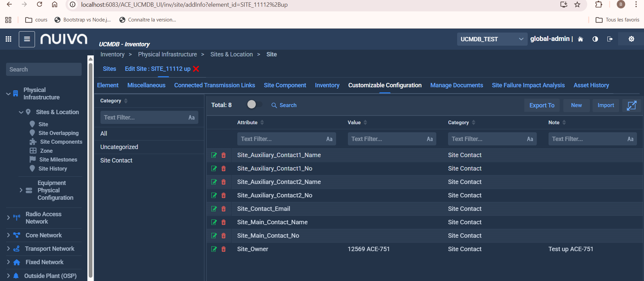Click the Export To button
This screenshot has height=281, width=644.
(541, 105)
